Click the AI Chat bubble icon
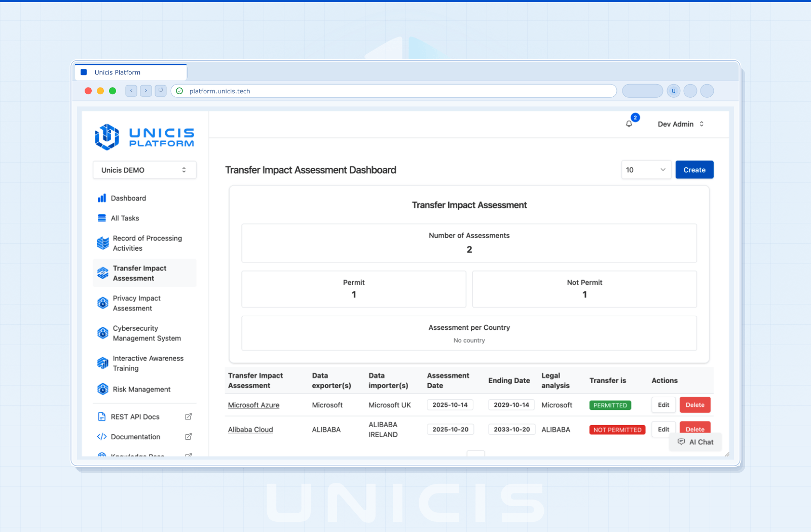The height and width of the screenshot is (532, 811). tap(681, 442)
